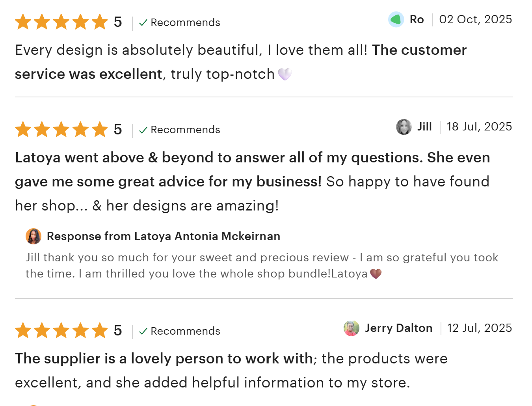The height and width of the screenshot is (406, 532).
Task: Click Latoya's avatar beside her response
Action: click(33, 236)
